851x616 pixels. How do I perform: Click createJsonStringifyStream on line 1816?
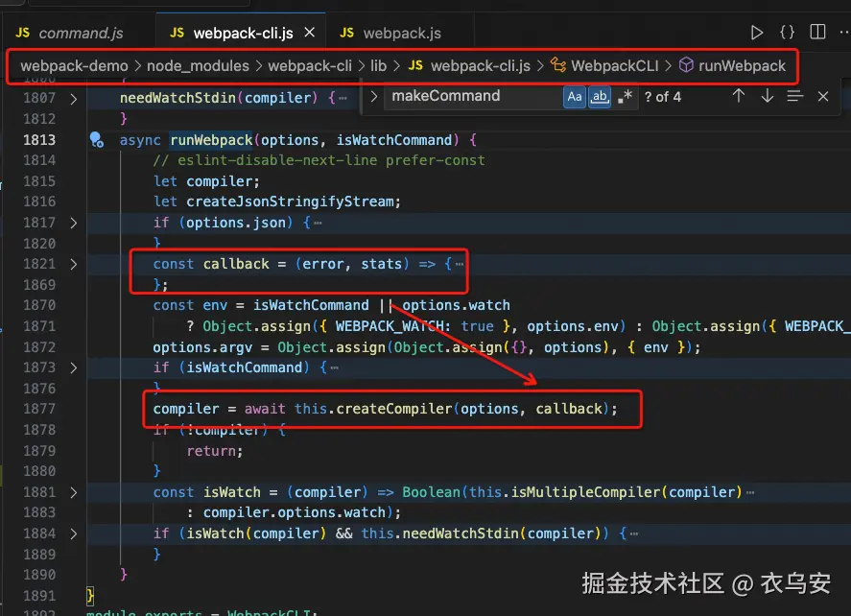(290, 201)
